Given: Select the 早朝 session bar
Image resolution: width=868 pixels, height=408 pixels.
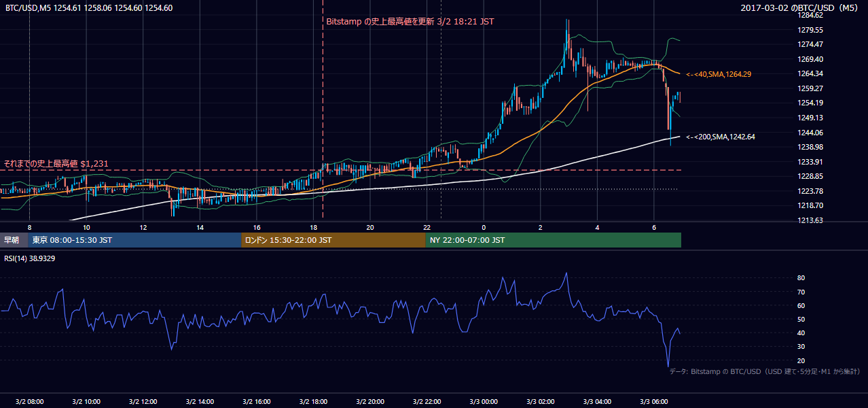Looking at the screenshot, I should click(x=14, y=240).
